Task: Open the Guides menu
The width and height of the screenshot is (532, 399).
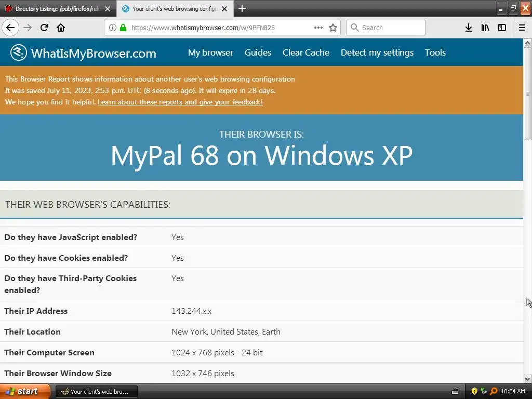Action: pos(258,52)
